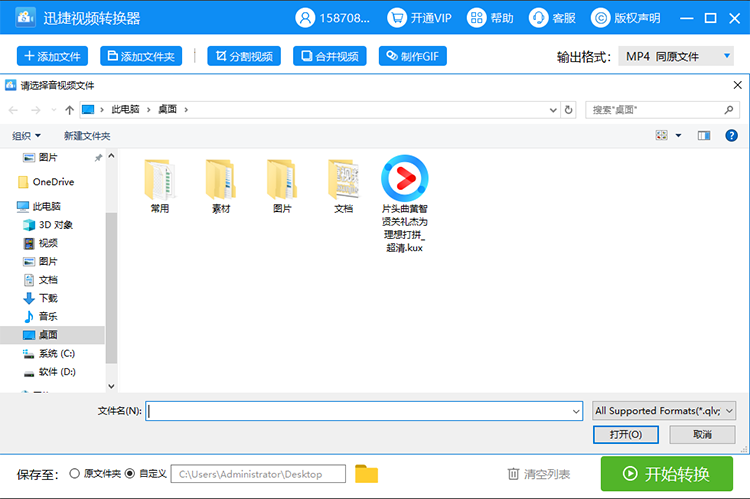Click 此电脑 in address breadcrumb
The image size is (750, 499).
125,110
